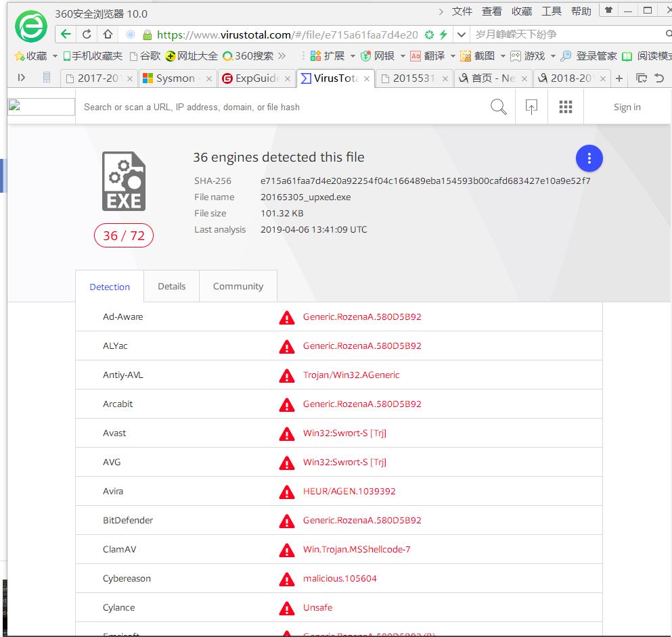Click the VirusTotal search input field
Screen dimensions: 672x637
(x=283, y=107)
